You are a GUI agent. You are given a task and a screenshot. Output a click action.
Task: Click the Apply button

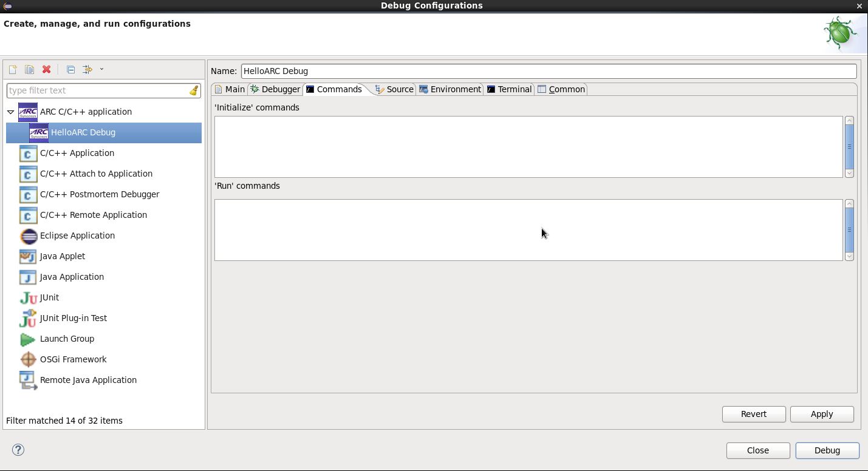(822, 414)
